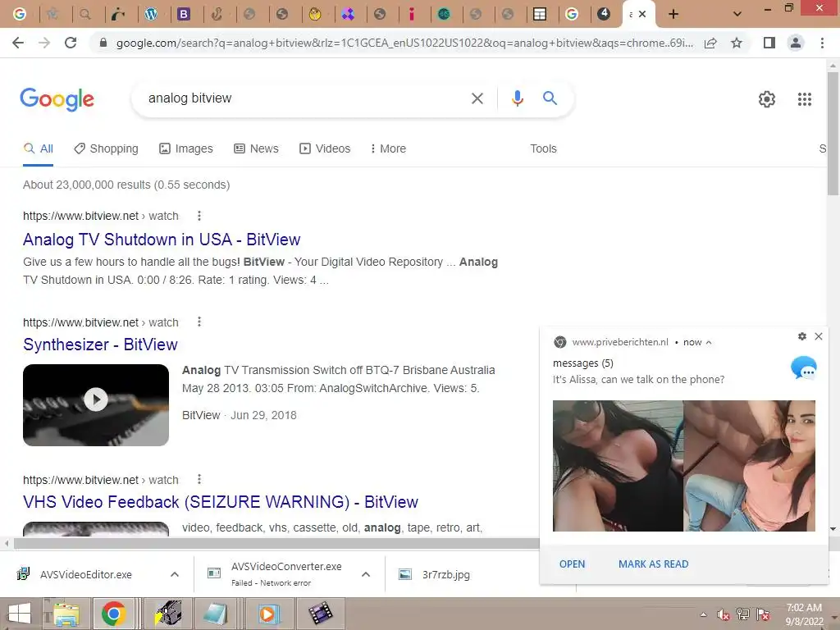The image size is (840, 630).
Task: Open options for Analog TV Shutdown result
Action: tap(199, 216)
